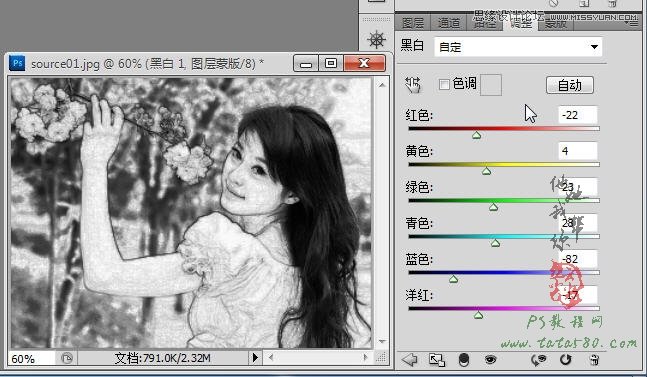
Task: Switch to the 图层 tab
Action: click(x=413, y=22)
